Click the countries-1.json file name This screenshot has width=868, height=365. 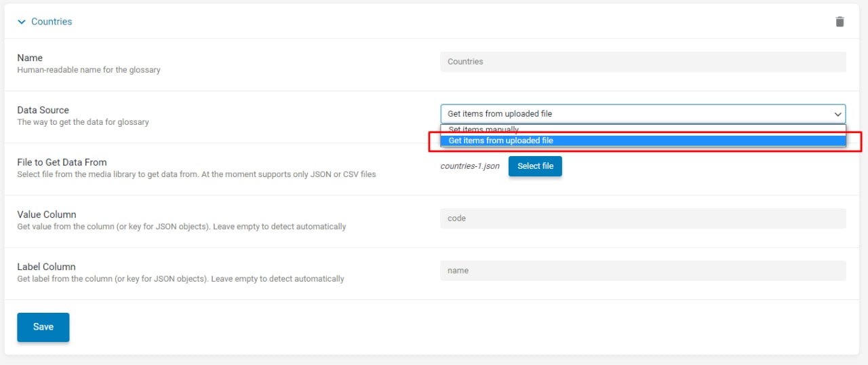tap(470, 166)
